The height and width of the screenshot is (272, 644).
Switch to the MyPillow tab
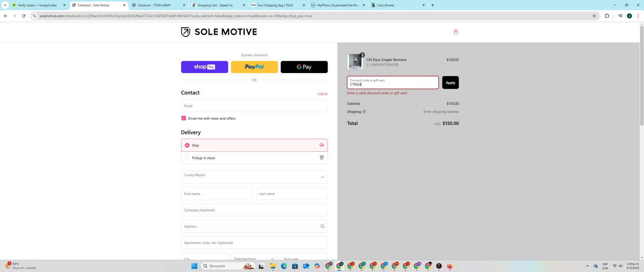pos(338,5)
